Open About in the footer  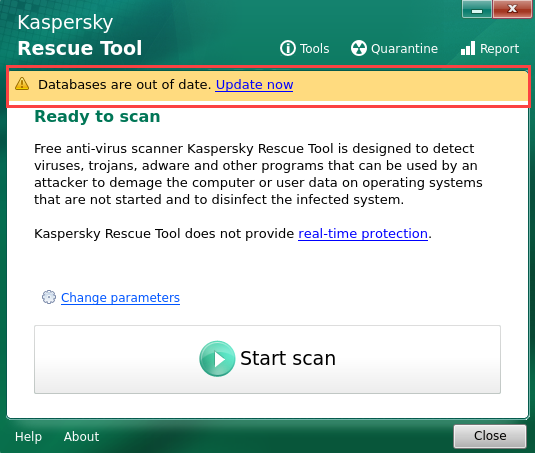click(81, 437)
